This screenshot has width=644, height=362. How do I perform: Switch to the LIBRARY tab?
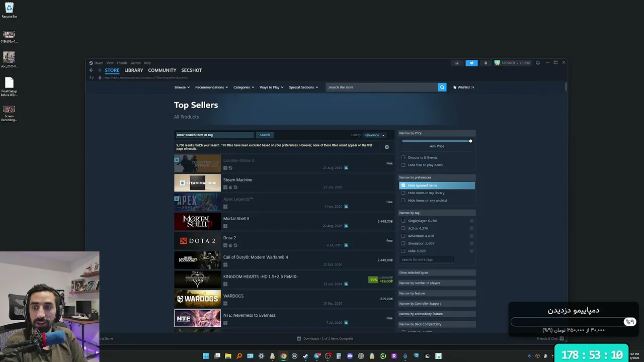(x=134, y=70)
